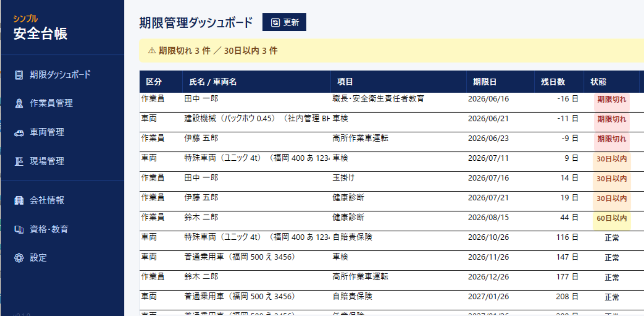Screen dimensions: 644x316
Task: Click the 資格・教育 icon
Action: (19, 229)
